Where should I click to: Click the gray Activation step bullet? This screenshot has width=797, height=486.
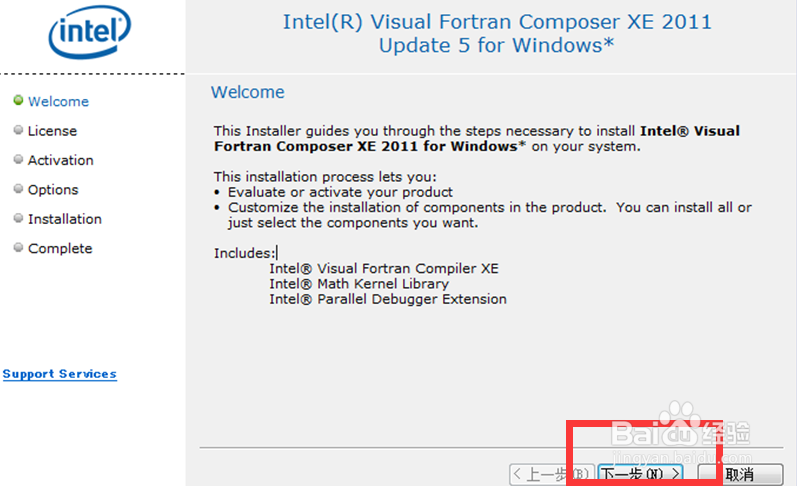[18, 159]
